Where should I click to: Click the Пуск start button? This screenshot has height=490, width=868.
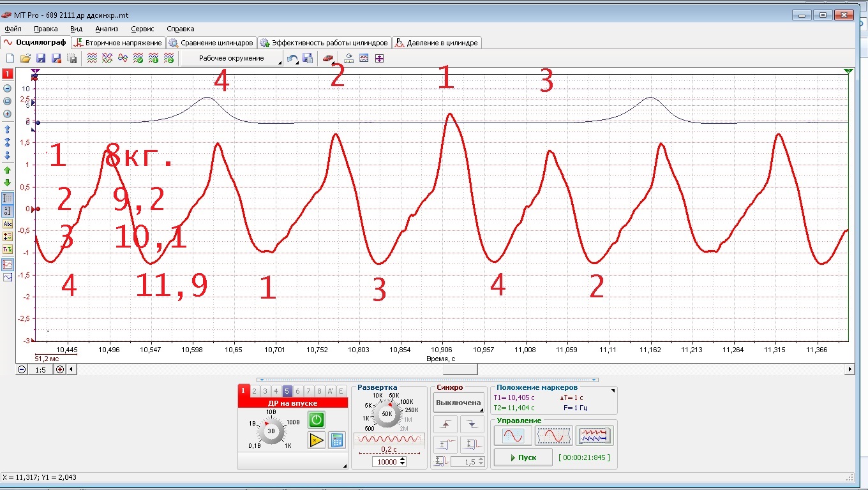click(x=523, y=457)
